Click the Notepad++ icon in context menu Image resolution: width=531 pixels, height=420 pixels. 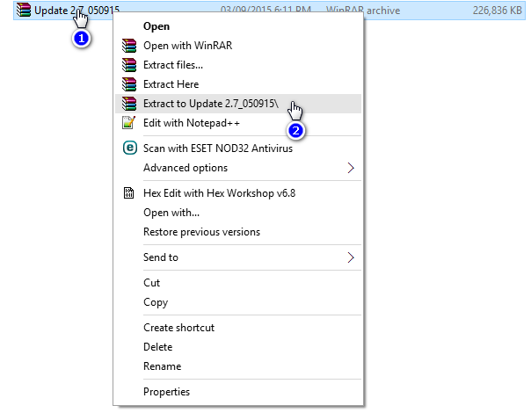(128, 122)
